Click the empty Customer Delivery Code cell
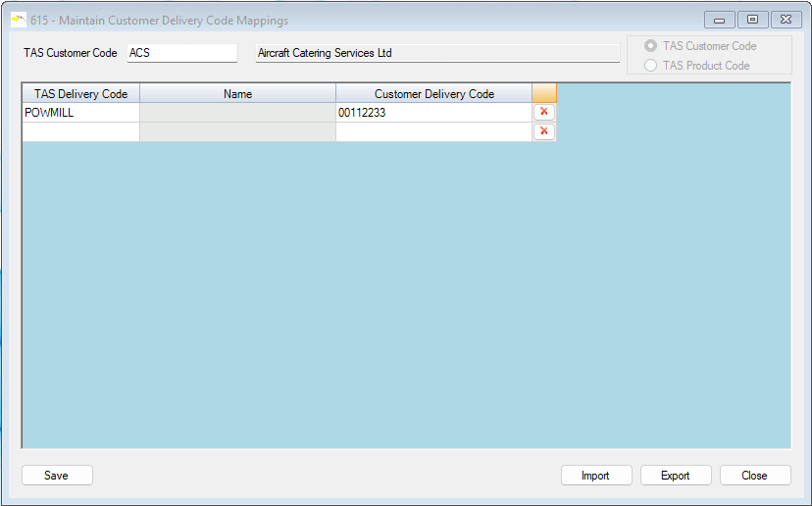Screen dimensions: 812x506 point(433,132)
